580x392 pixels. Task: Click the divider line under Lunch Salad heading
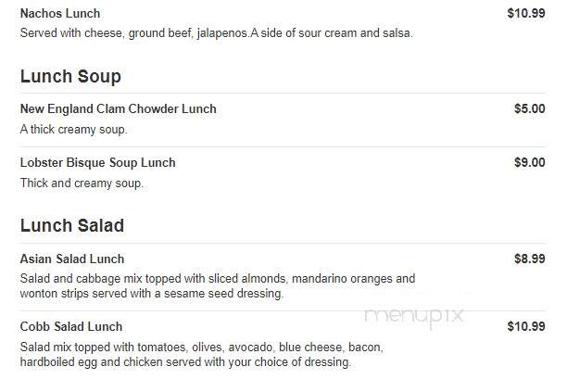click(283, 243)
